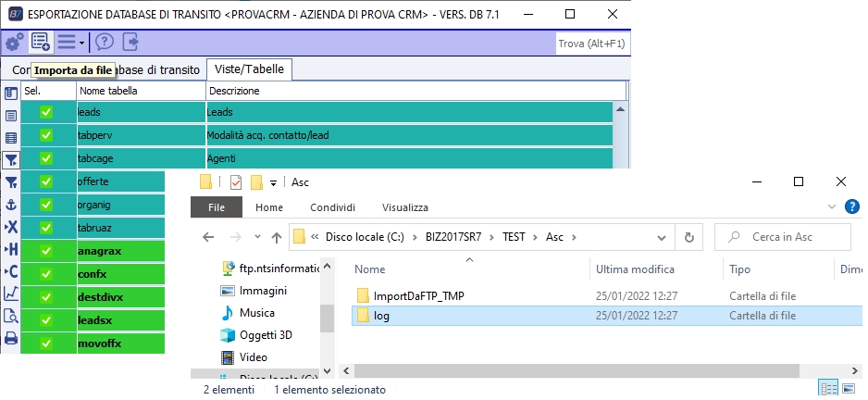Uncheck the leads table checkbox
Viewport: 868px width, 400px height.
pyautogui.click(x=46, y=112)
